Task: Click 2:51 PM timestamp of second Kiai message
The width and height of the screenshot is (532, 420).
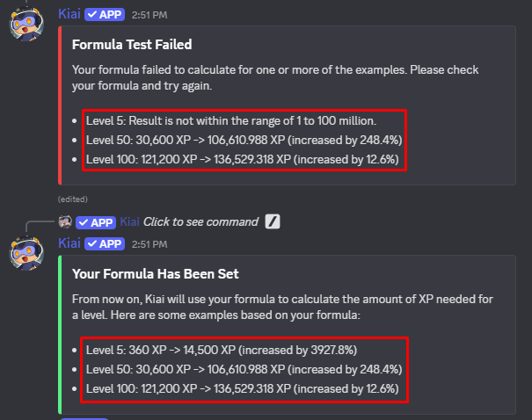Action: (x=150, y=244)
